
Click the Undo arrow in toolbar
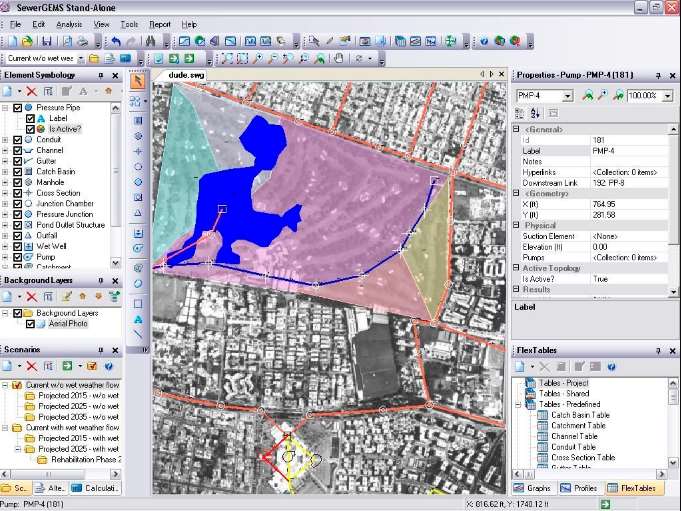pyautogui.click(x=114, y=41)
